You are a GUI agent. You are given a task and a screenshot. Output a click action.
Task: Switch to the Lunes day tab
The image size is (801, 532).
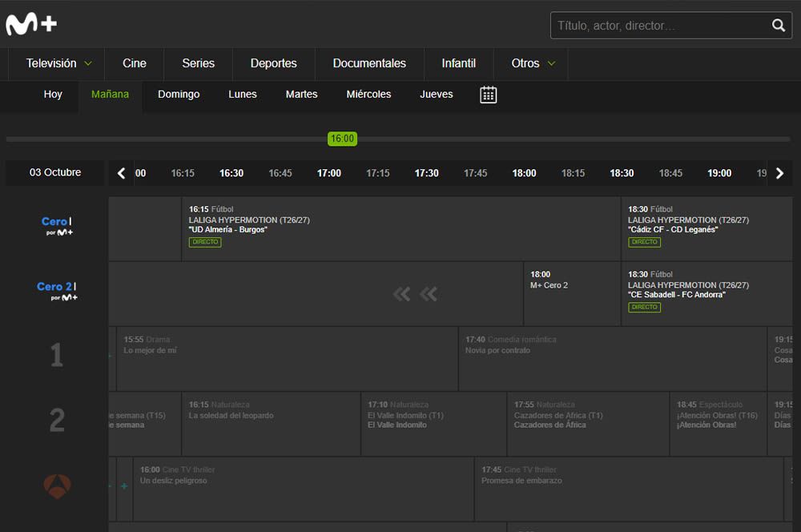tap(243, 95)
